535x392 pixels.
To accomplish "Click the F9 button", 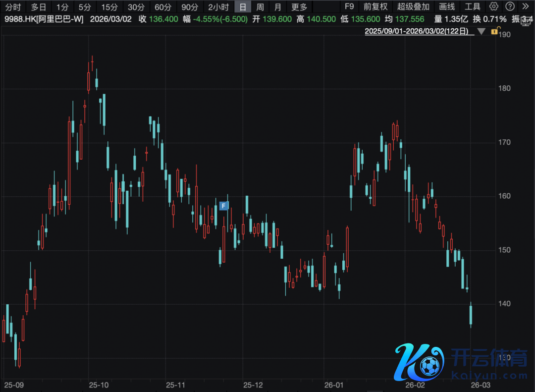I will [349, 7].
